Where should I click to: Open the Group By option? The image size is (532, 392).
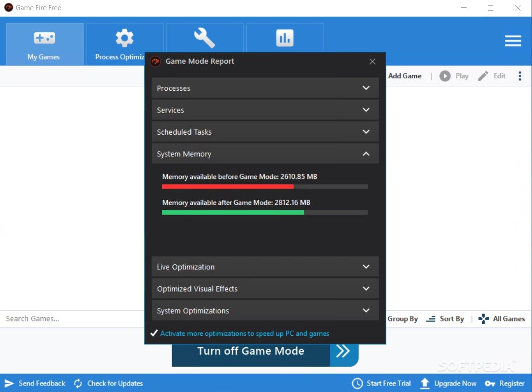pyautogui.click(x=403, y=319)
